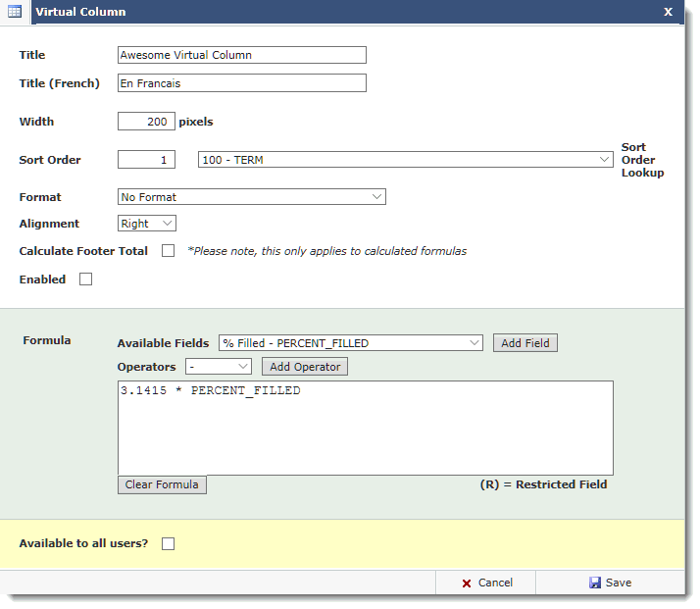
Task: Enable the Calculate Footer Total checkbox
Action: pos(168,251)
